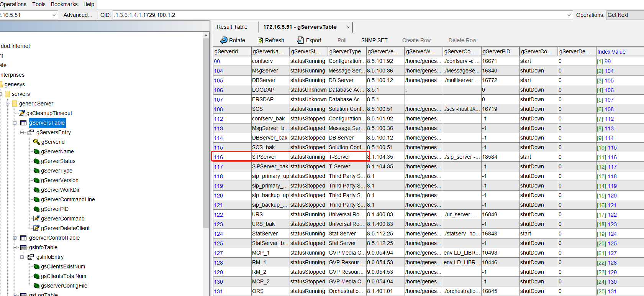Click the gServersEntry entry icon

click(x=31, y=132)
